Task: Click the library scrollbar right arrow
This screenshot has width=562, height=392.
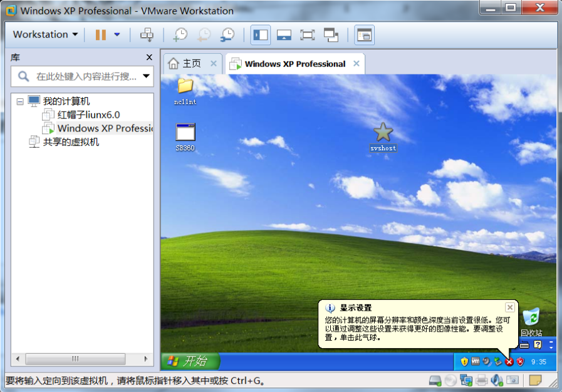Action: [x=146, y=359]
